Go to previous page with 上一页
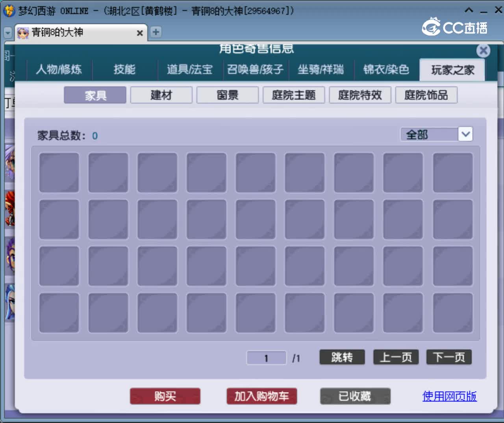The height and width of the screenshot is (423, 504). click(396, 357)
